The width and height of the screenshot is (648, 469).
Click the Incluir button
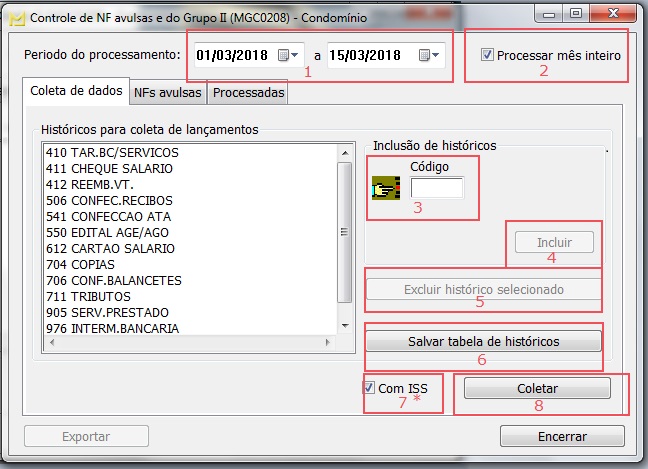click(554, 242)
